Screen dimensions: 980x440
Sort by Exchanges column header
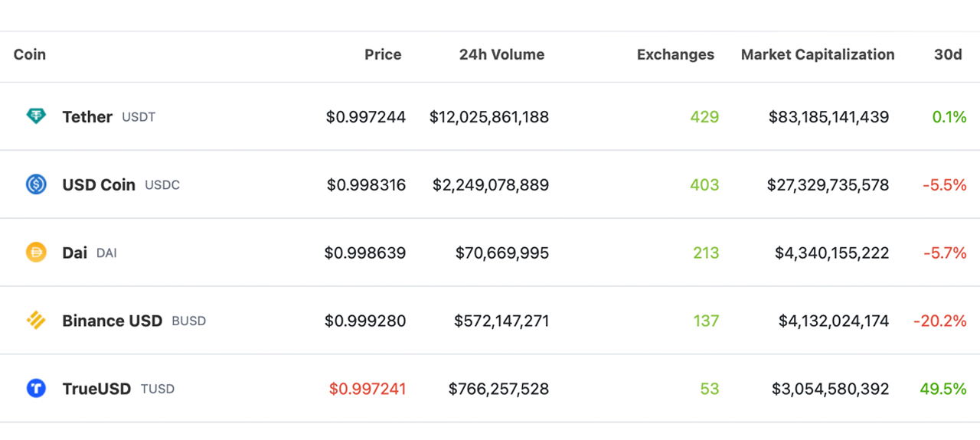[x=675, y=54]
